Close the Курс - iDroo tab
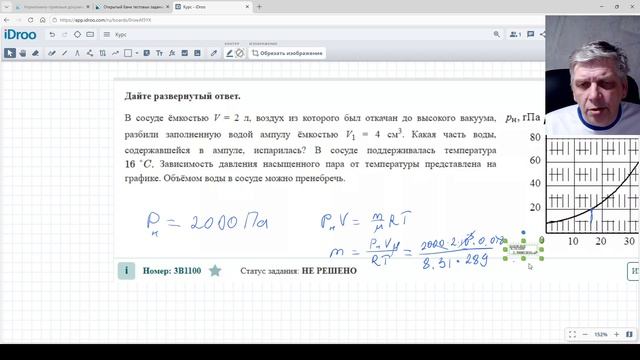This screenshot has width=640, height=360. click(x=247, y=7)
